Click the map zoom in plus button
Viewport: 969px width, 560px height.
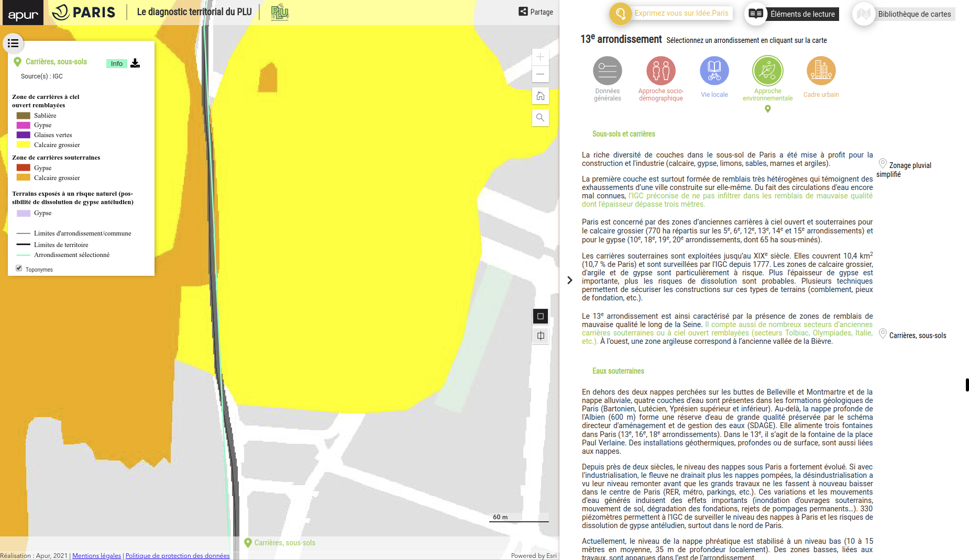(540, 57)
